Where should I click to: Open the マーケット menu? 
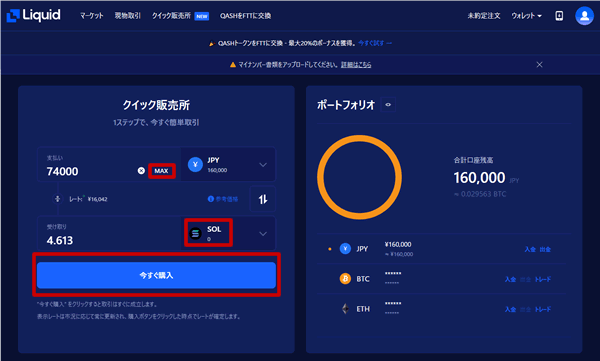(91, 16)
